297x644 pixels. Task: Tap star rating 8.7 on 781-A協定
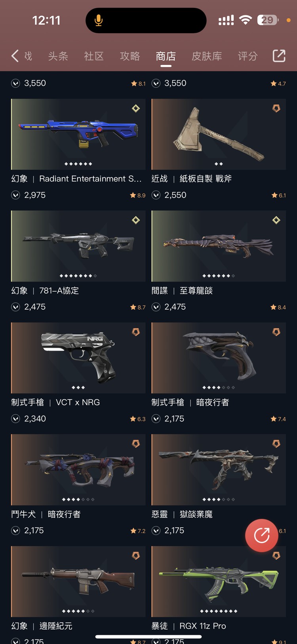click(x=138, y=307)
